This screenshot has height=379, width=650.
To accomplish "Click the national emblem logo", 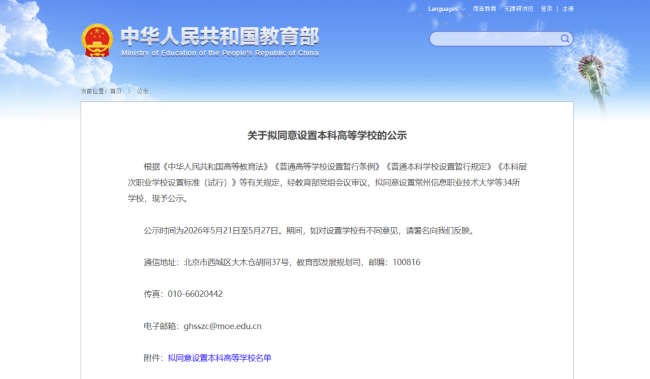I will [97, 40].
